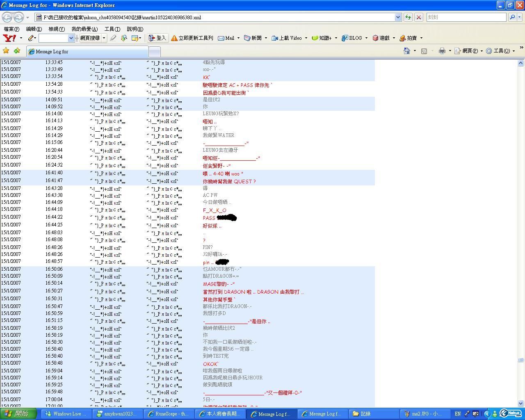Screen dimensions: 525x420
Task: Click the EN language indicator in tray
Action: pyautogui.click(x=458, y=413)
